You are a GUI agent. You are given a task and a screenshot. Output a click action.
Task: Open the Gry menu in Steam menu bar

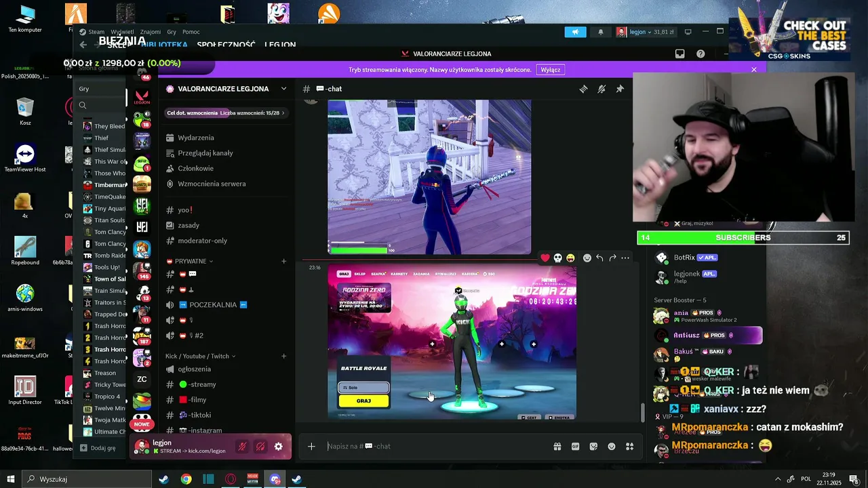172,32
